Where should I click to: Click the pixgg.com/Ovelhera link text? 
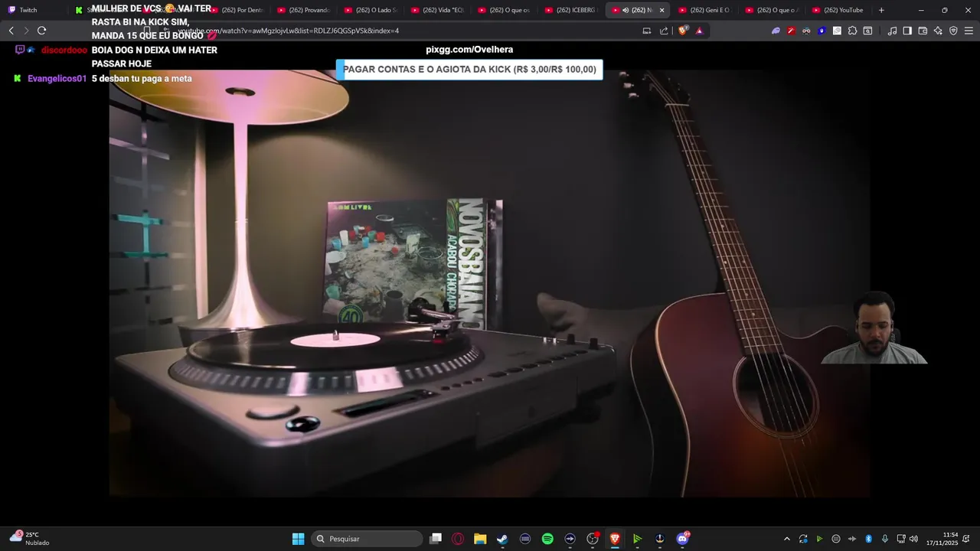pos(469,50)
